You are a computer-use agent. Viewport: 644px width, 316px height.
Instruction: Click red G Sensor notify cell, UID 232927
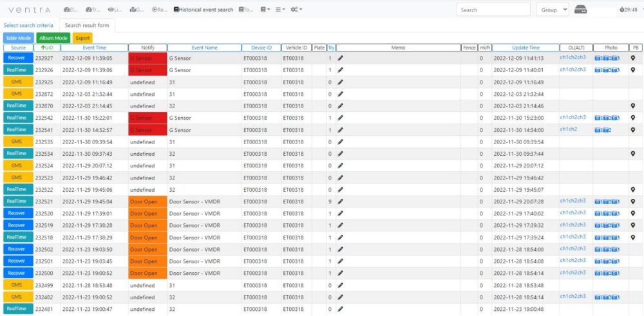coord(148,59)
